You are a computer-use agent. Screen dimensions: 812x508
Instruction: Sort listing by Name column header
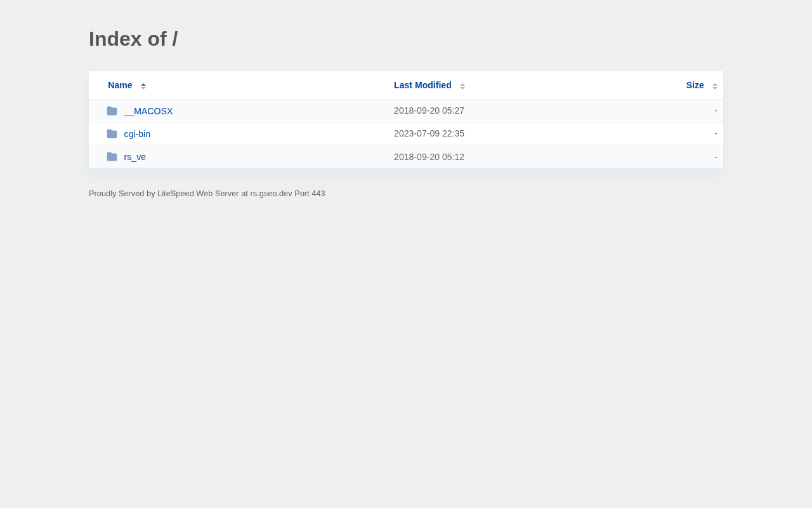coord(120,85)
